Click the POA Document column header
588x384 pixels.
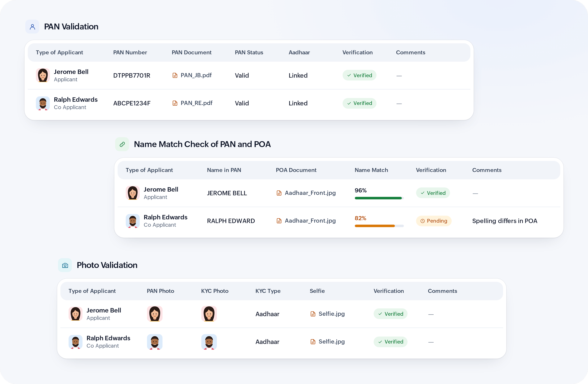pos(296,170)
